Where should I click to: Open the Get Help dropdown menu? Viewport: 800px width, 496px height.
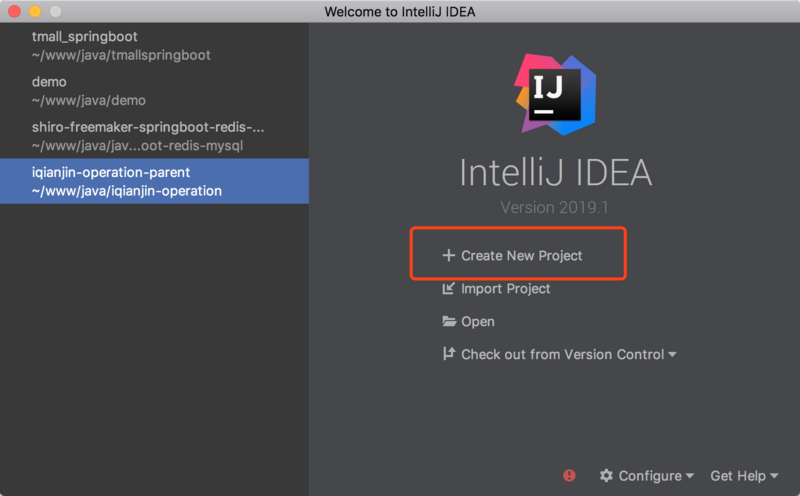click(744, 476)
